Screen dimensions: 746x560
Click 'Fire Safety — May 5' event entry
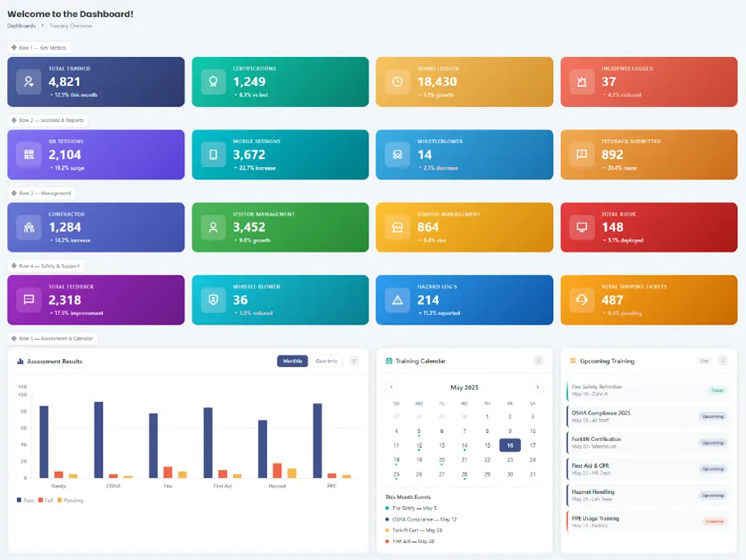(411, 509)
